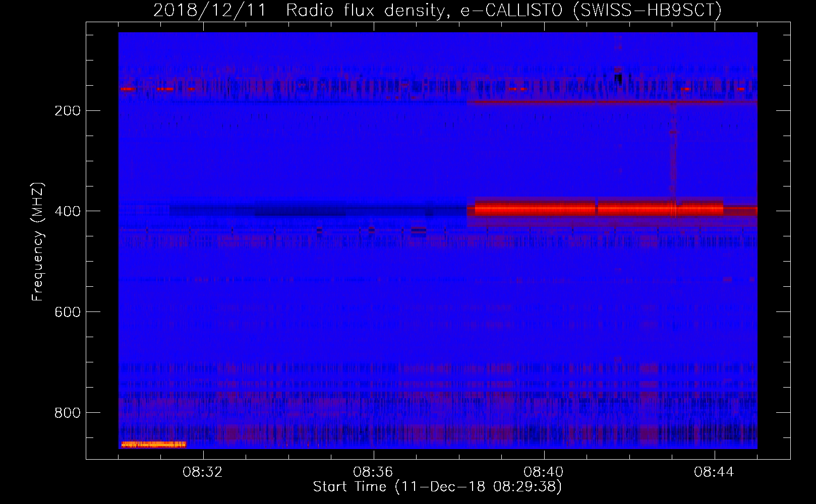
Task: Click the 'Start Time (11-Dec-18 08:29:38)' label
Action: [x=437, y=487]
